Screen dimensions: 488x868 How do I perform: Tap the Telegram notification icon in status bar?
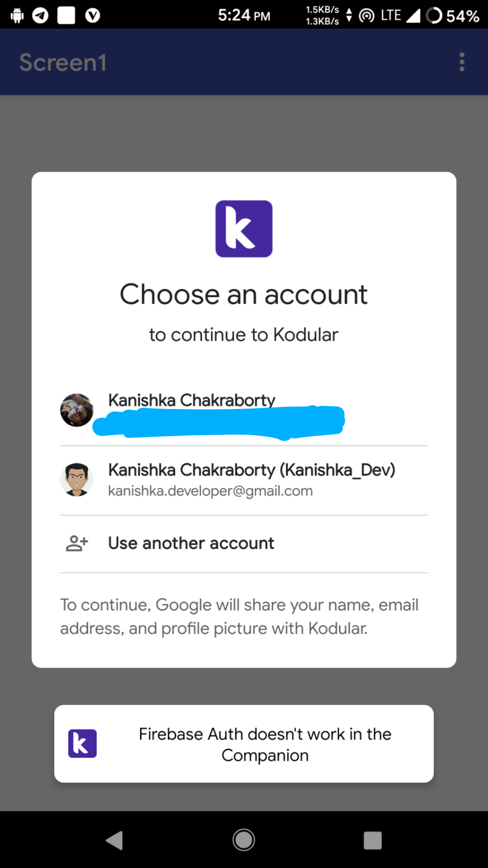(40, 16)
